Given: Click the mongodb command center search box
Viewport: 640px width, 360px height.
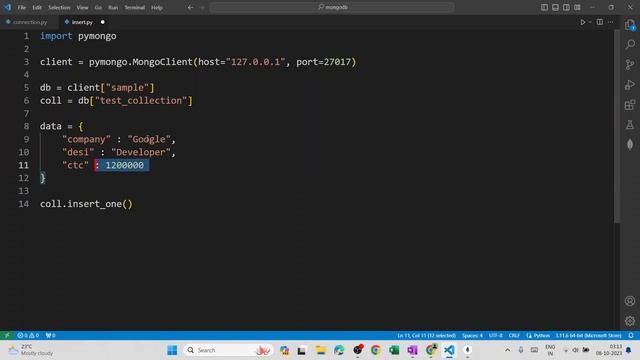Looking at the screenshot, I should pyautogui.click(x=332, y=7).
